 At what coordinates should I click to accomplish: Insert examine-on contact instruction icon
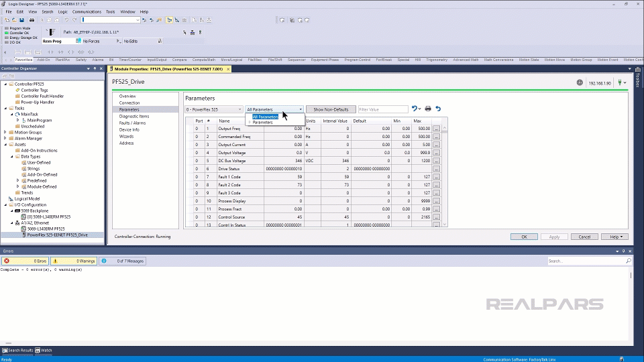tap(50, 52)
